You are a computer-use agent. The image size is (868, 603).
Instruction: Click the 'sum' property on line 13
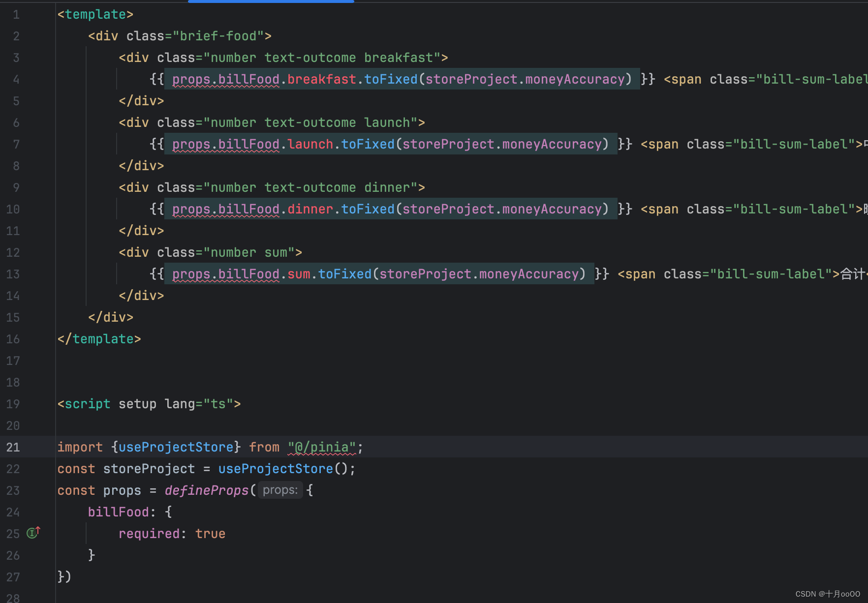(299, 274)
